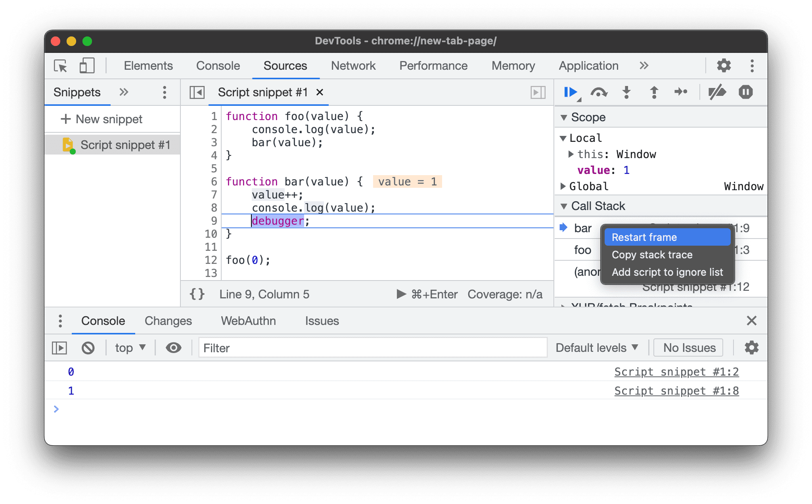Screen dimensions: 812x504
Task: Click the Resume script execution button
Action: [570, 92]
